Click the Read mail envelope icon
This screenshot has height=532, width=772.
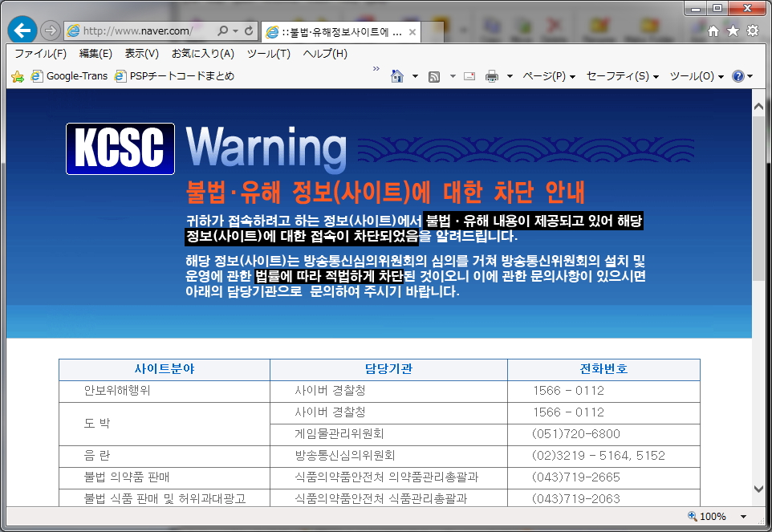469,76
